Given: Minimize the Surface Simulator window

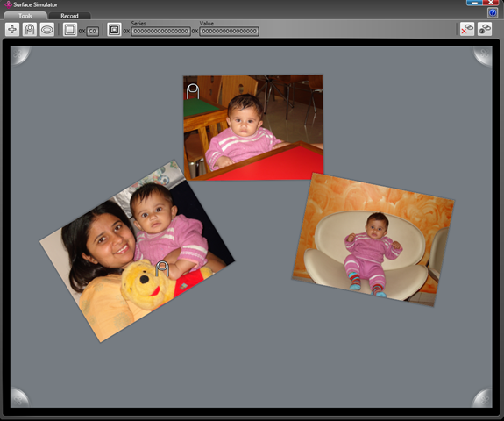Looking at the screenshot, I should point(474,3).
